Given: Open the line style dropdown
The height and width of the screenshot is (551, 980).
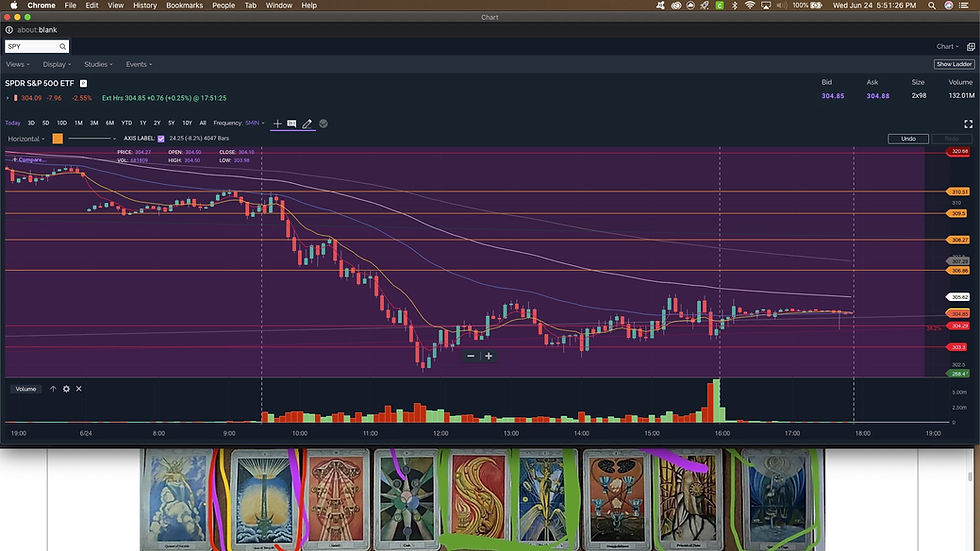Looking at the screenshot, I should (x=92, y=139).
